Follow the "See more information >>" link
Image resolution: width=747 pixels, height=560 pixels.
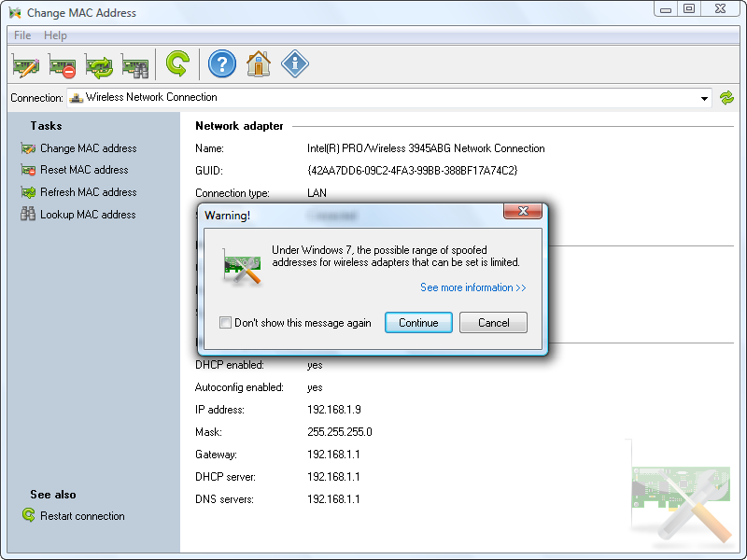pos(473,287)
